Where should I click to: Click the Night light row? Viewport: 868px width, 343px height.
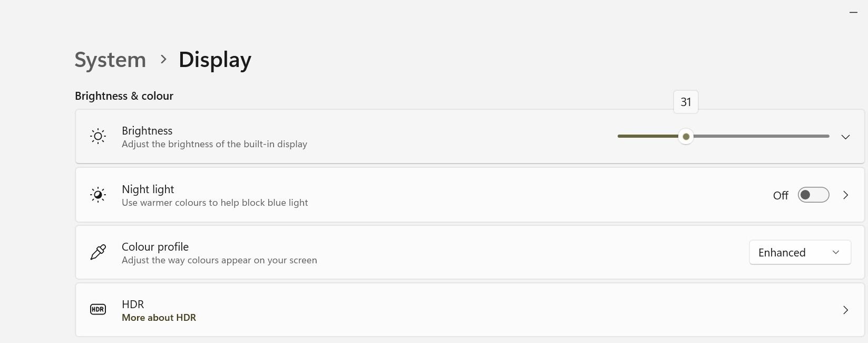[369, 195]
